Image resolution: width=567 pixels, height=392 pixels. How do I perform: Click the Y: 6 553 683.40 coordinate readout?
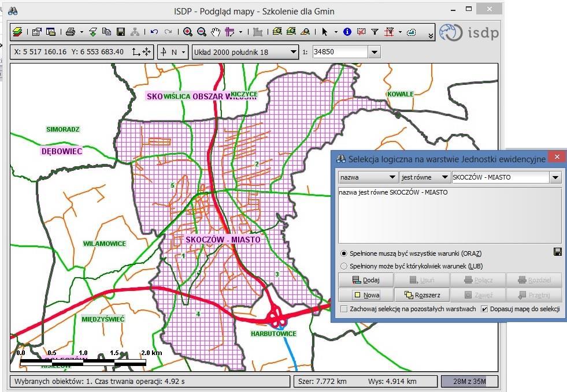(98, 52)
